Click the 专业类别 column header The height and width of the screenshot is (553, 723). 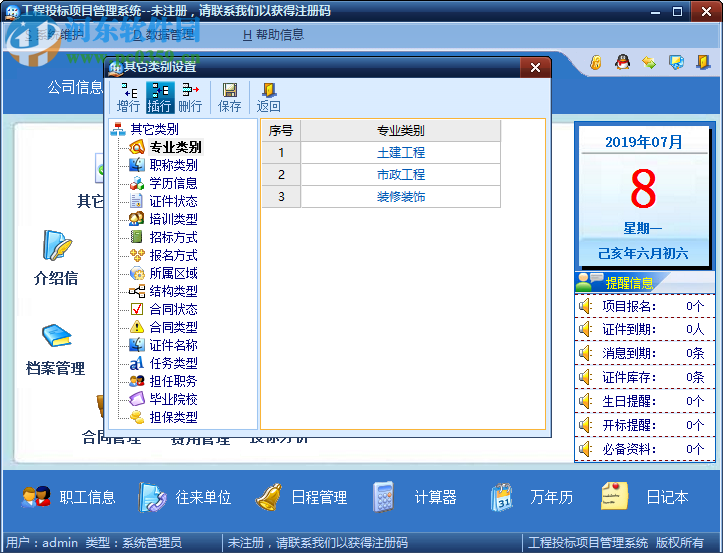pyautogui.click(x=401, y=131)
